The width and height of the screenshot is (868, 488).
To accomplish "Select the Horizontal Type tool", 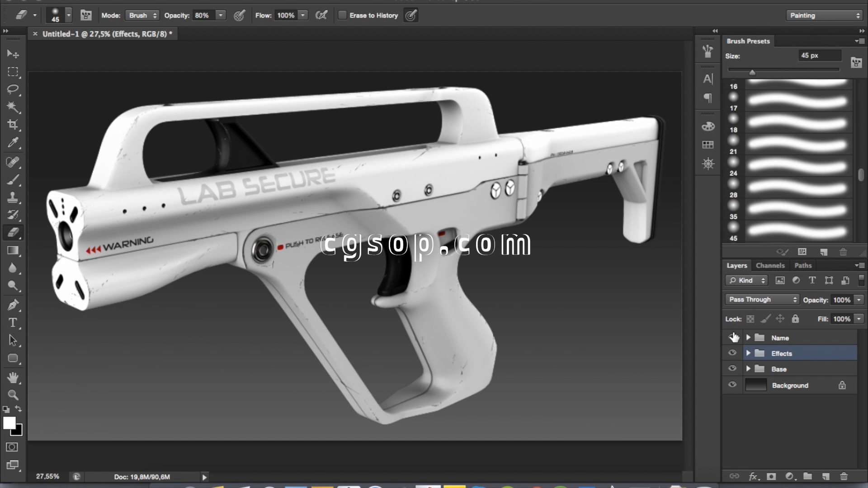I will 13,323.
